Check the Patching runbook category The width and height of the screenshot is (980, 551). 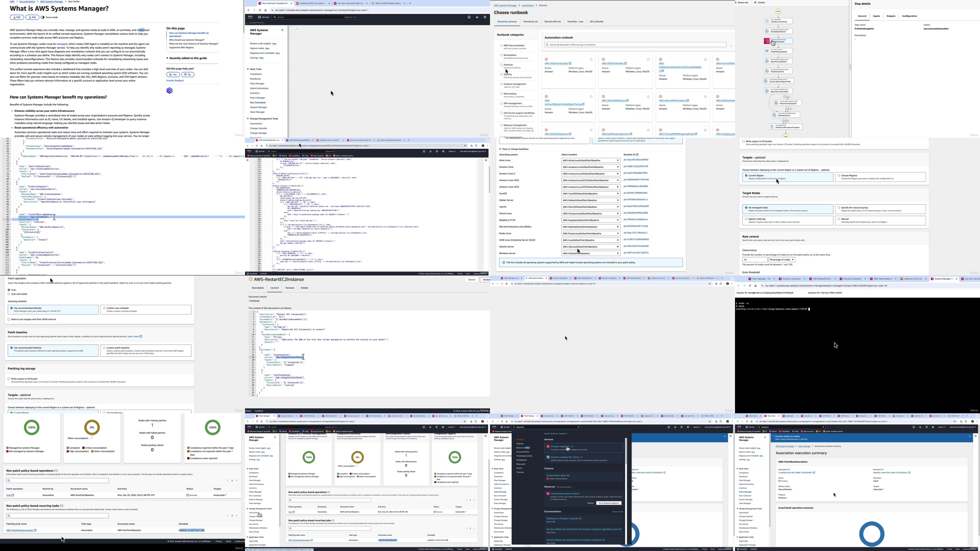(x=501, y=65)
